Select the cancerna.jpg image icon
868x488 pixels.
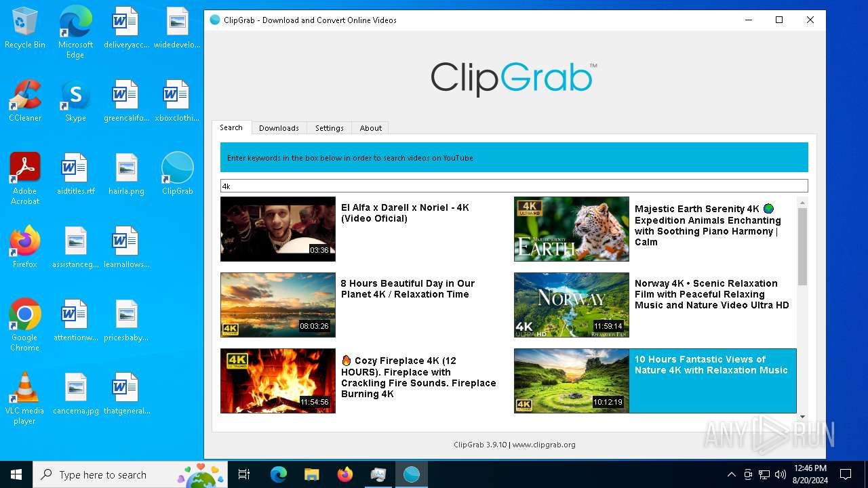coord(75,394)
